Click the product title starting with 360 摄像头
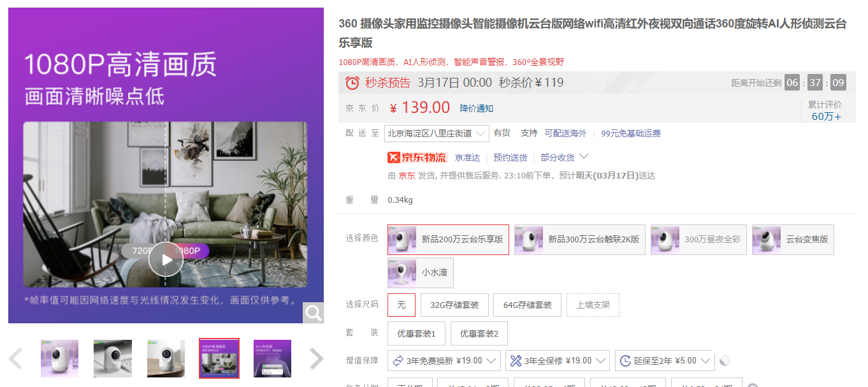 [593, 33]
